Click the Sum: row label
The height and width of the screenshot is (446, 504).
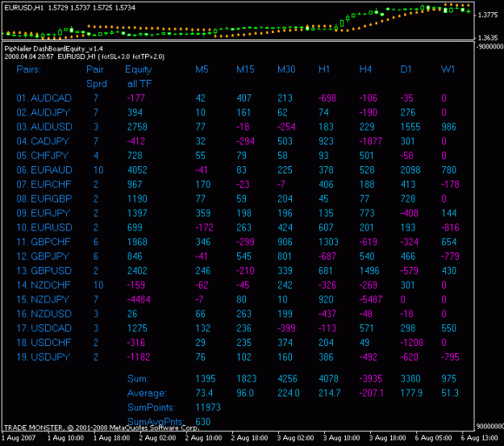pos(138,378)
